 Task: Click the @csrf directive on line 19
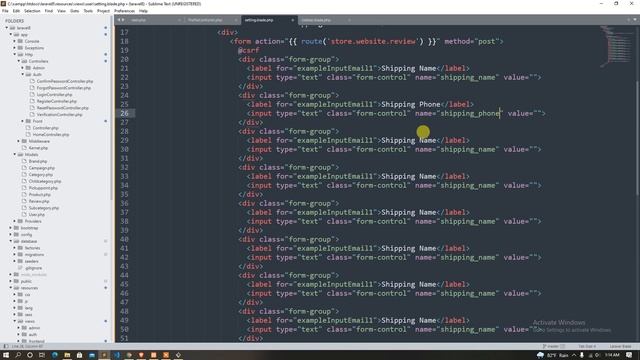pyautogui.click(x=249, y=50)
